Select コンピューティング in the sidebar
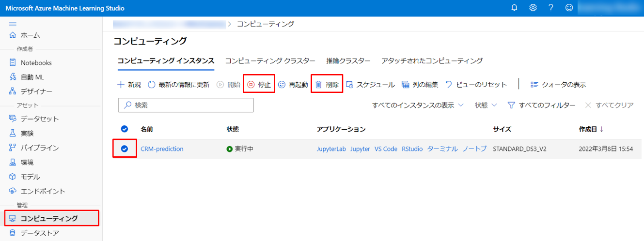 click(x=51, y=218)
